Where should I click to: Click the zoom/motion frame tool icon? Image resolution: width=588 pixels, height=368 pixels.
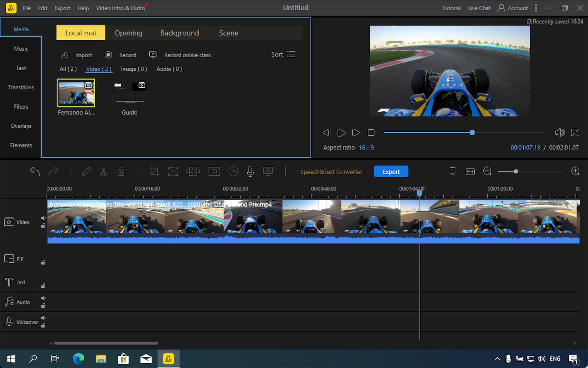[x=173, y=171]
